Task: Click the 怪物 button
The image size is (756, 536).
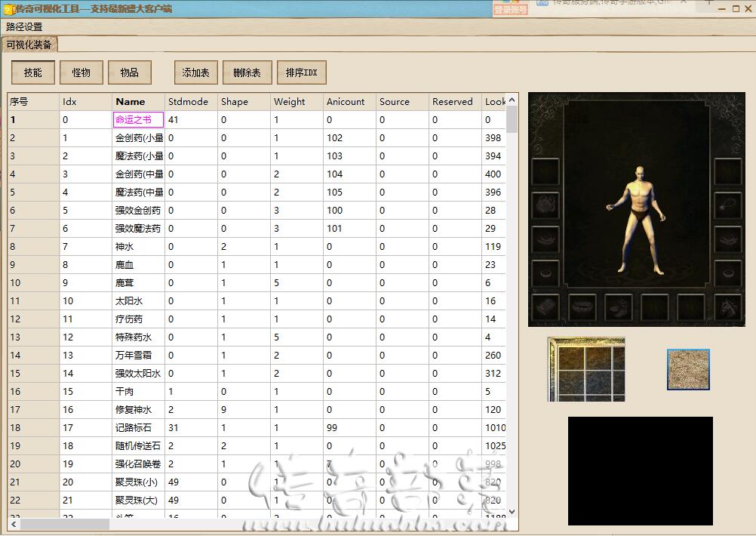Action: point(81,72)
